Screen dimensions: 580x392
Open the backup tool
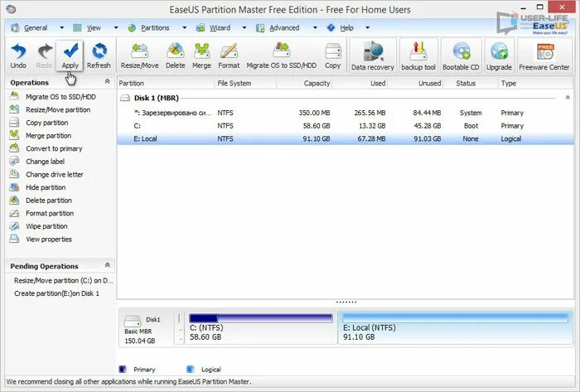[x=418, y=55]
